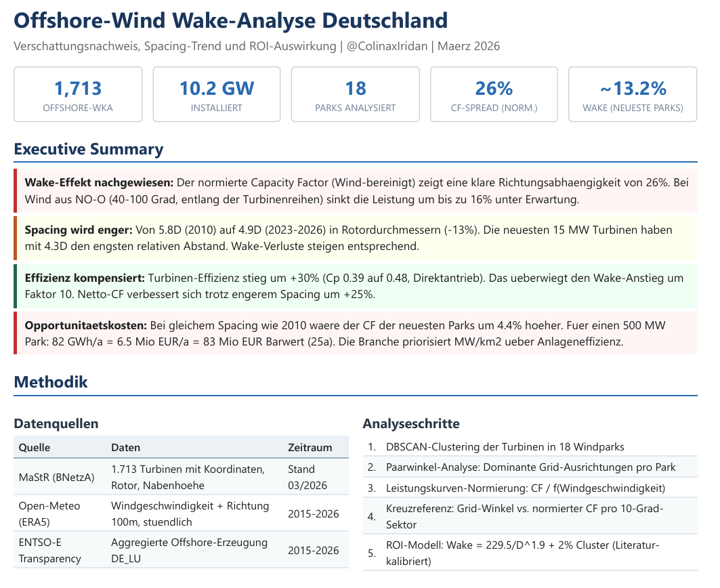Click the 'Wind aus NO-O (40-100 Grad' line

pyautogui.click(x=301, y=199)
